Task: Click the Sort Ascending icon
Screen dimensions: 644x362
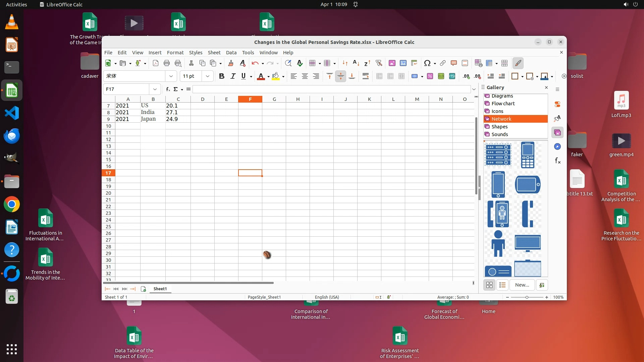Action: (x=356, y=63)
